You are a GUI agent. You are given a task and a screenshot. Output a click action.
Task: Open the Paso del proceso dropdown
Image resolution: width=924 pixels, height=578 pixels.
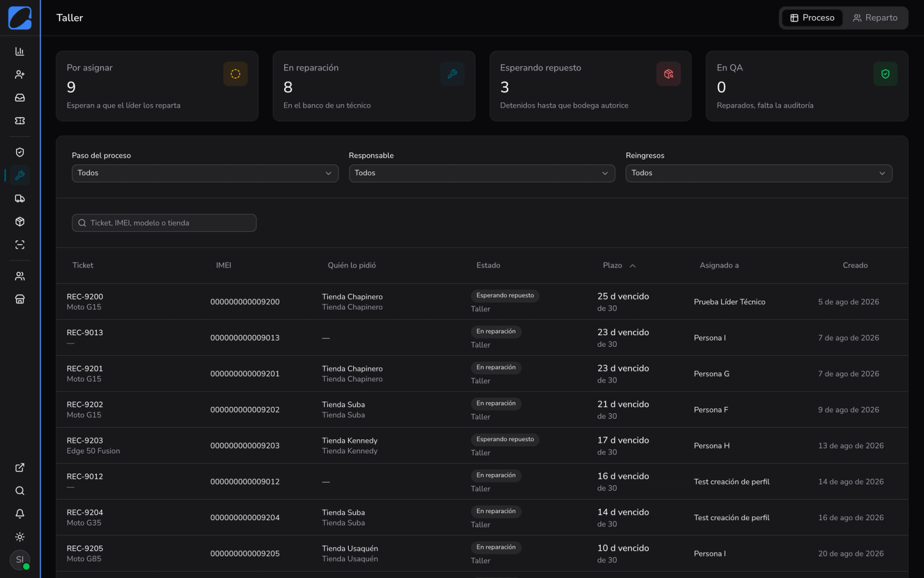(205, 173)
